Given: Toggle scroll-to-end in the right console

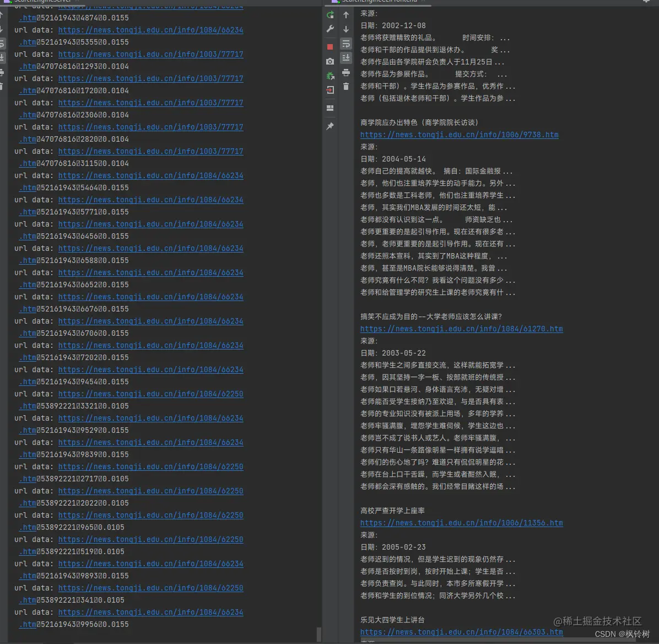Looking at the screenshot, I should pyautogui.click(x=346, y=58).
